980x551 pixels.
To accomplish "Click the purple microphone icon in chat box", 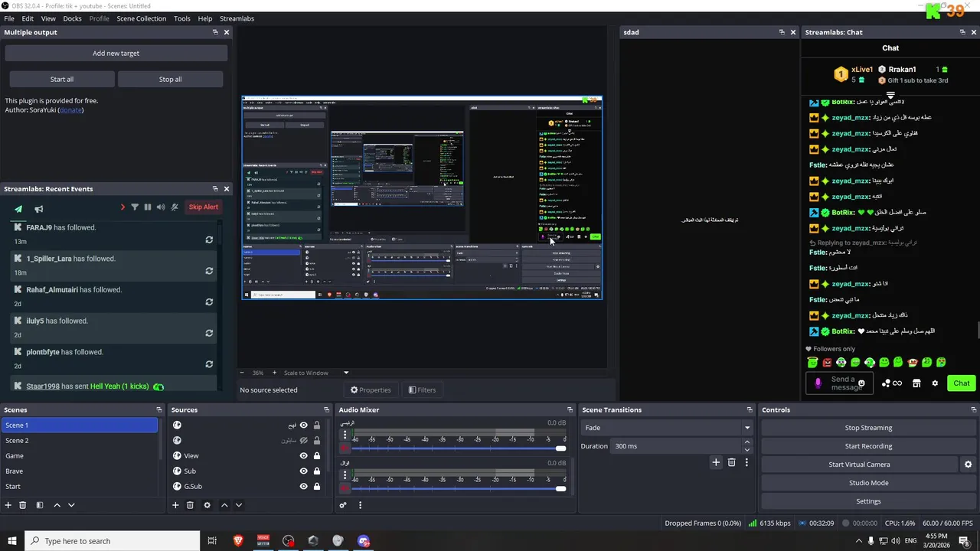I will tap(818, 383).
